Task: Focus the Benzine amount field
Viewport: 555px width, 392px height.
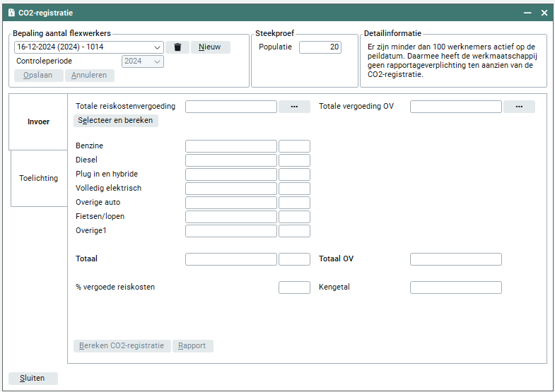Action: [230, 146]
